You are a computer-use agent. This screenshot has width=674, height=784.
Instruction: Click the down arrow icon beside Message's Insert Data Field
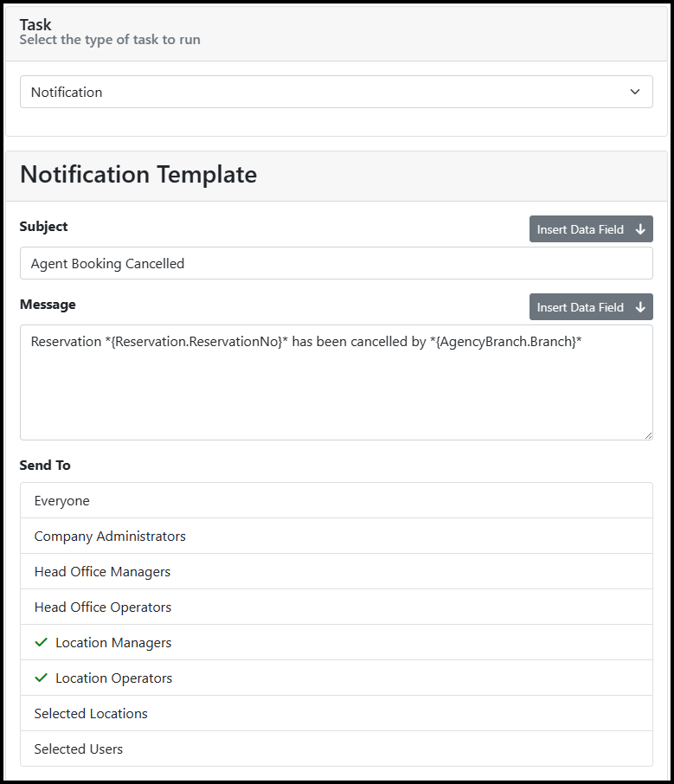pyautogui.click(x=640, y=307)
